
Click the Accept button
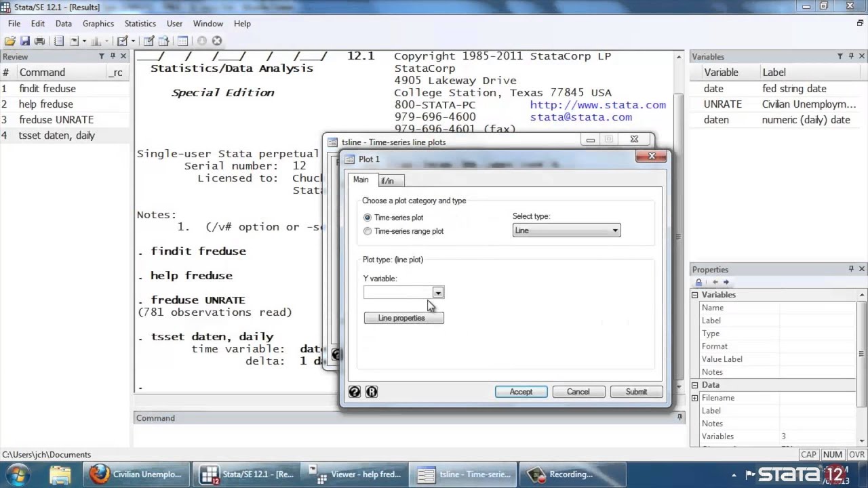click(521, 392)
